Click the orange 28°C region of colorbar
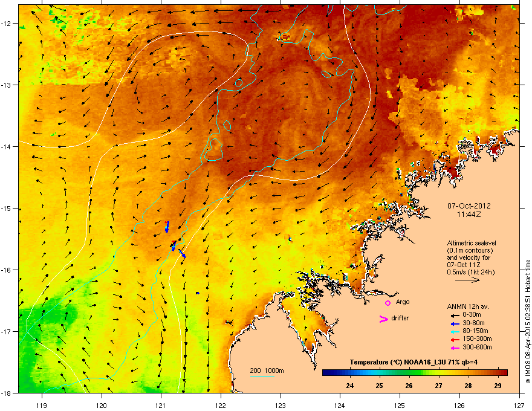 point(468,372)
